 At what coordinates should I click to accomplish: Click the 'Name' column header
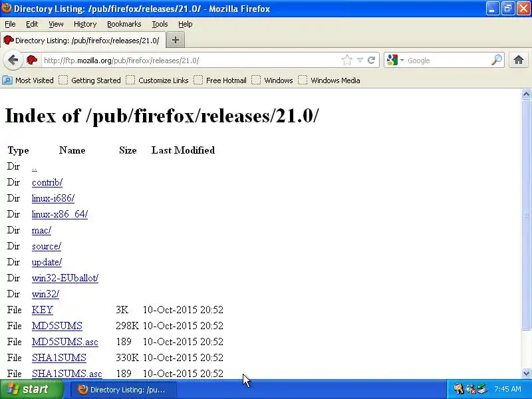tap(72, 150)
